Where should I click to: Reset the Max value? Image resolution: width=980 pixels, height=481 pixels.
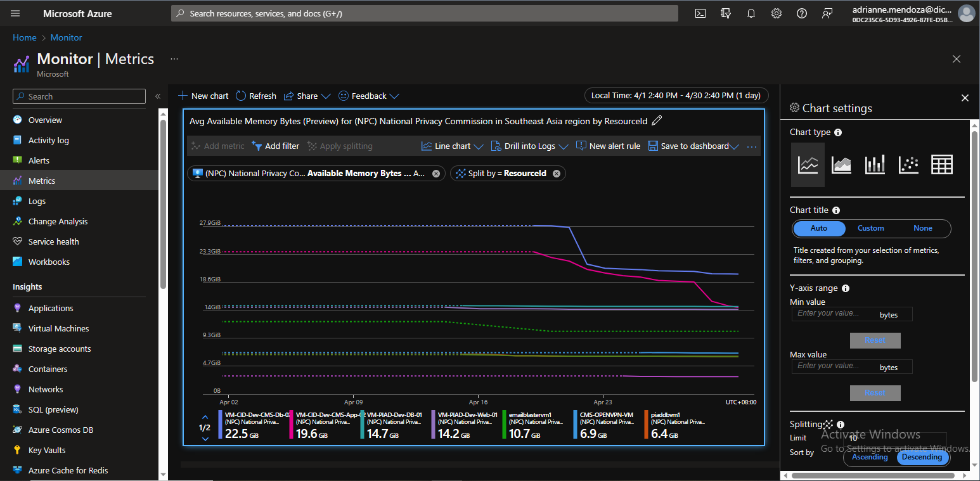[x=875, y=393]
